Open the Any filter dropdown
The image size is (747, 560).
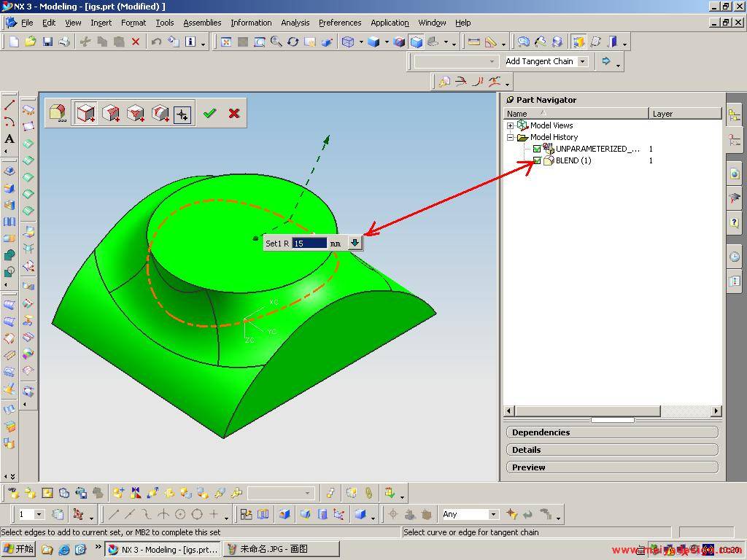pyautogui.click(x=493, y=514)
